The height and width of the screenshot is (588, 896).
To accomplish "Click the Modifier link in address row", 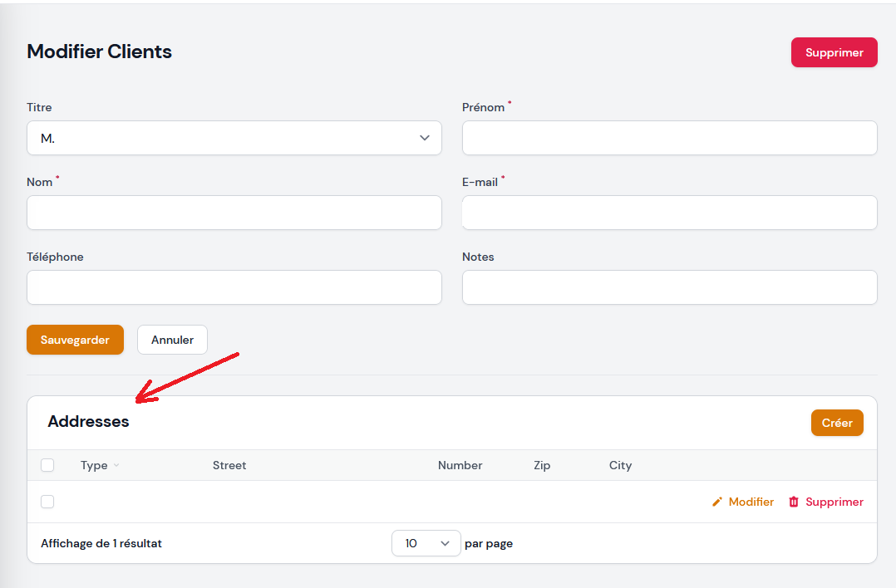I will click(x=751, y=502).
